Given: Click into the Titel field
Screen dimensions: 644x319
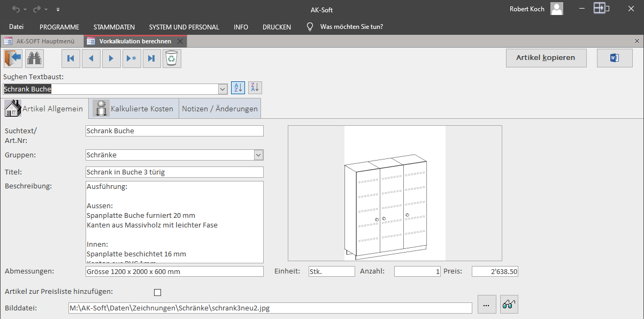Looking at the screenshot, I should click(174, 172).
